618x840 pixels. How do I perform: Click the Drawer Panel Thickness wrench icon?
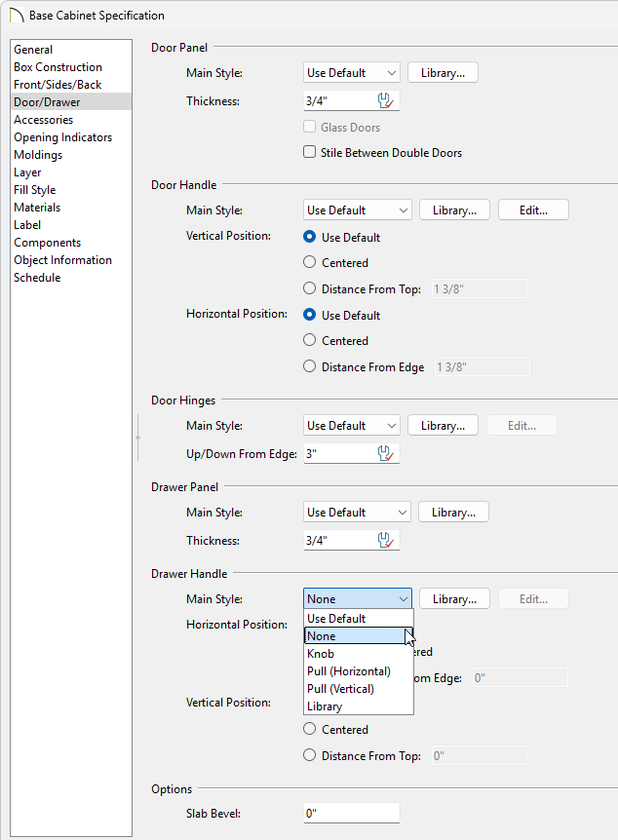point(386,540)
